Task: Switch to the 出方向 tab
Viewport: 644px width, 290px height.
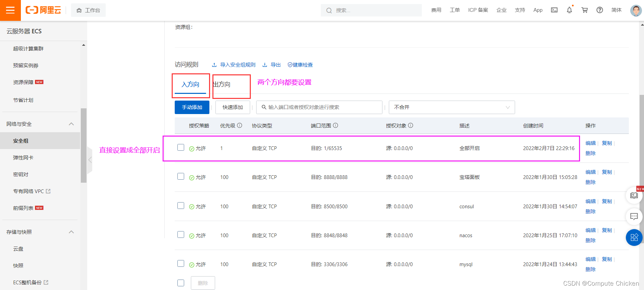Action: click(x=222, y=84)
